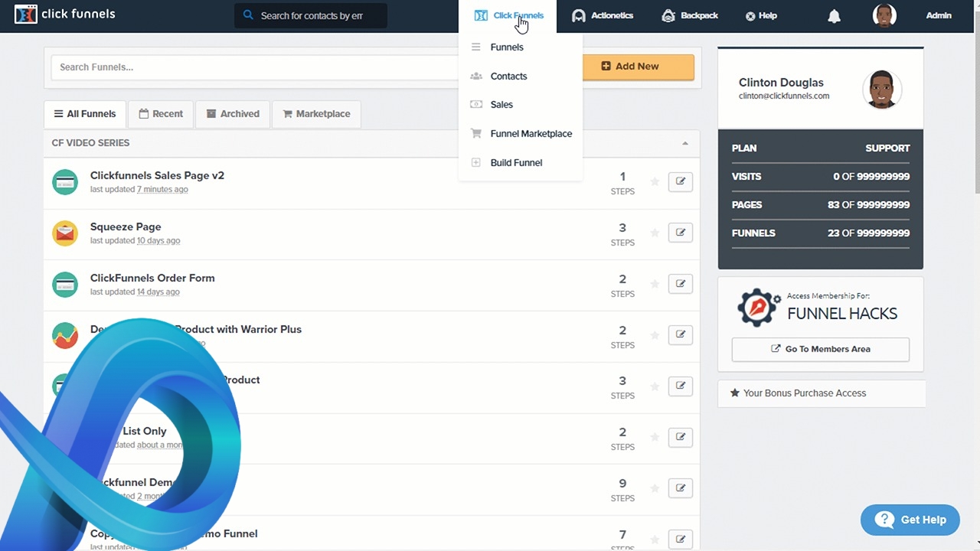Switch to the Marketplace tab
The image size is (980, 551).
click(316, 113)
